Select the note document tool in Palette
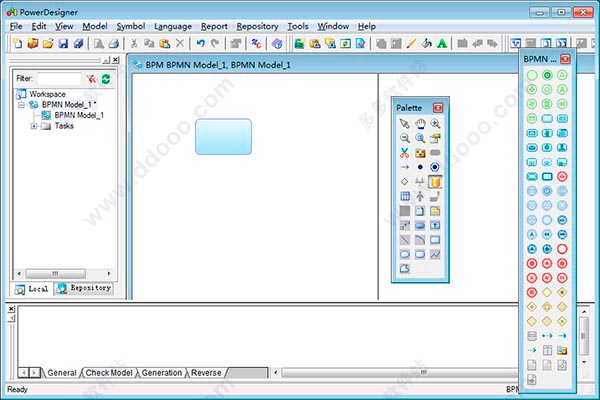The height and width of the screenshot is (400, 600). coord(420,211)
